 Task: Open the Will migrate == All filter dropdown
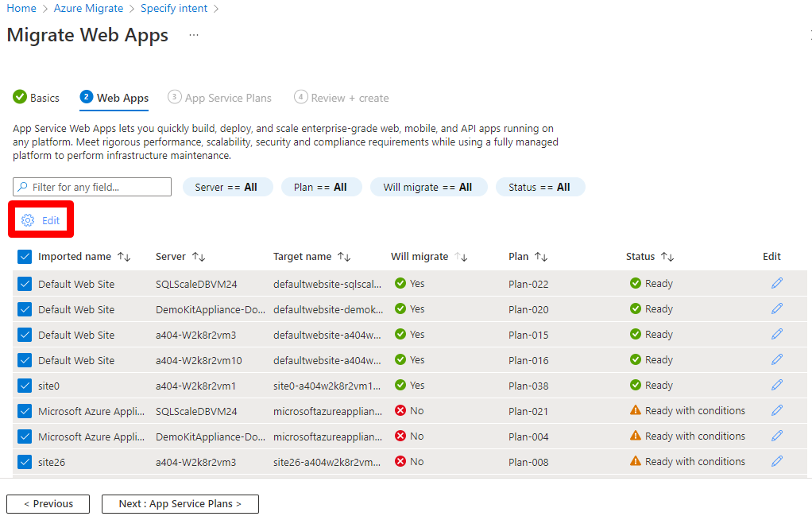428,186
